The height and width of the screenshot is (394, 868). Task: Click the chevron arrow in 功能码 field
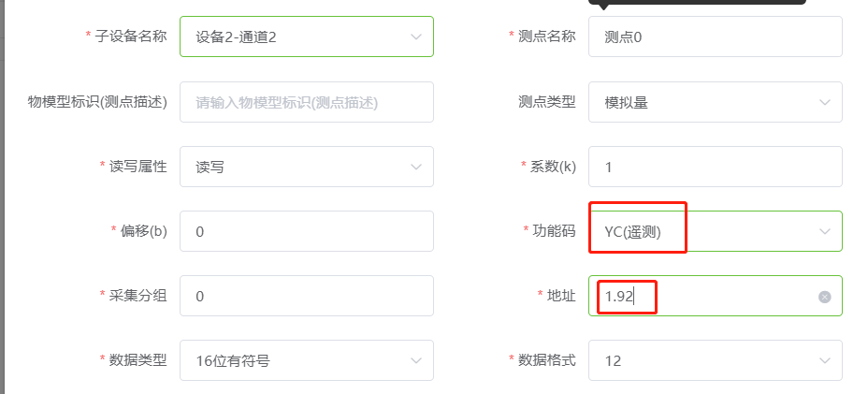(825, 232)
